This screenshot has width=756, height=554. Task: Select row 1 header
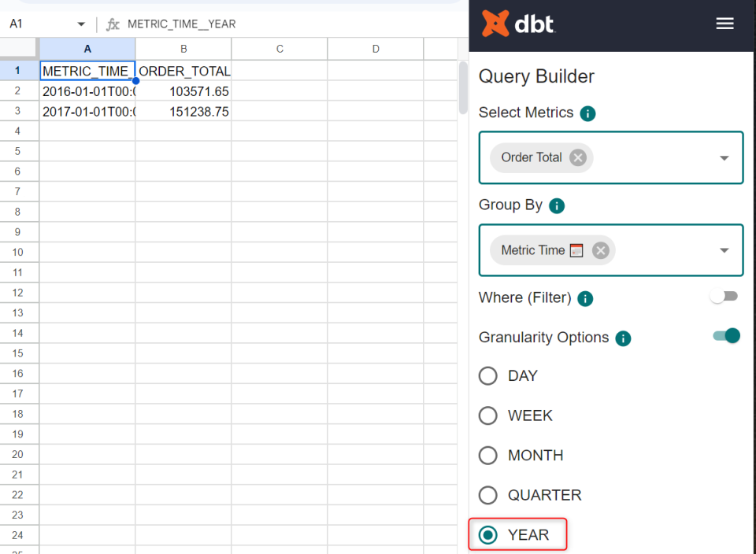(18, 70)
